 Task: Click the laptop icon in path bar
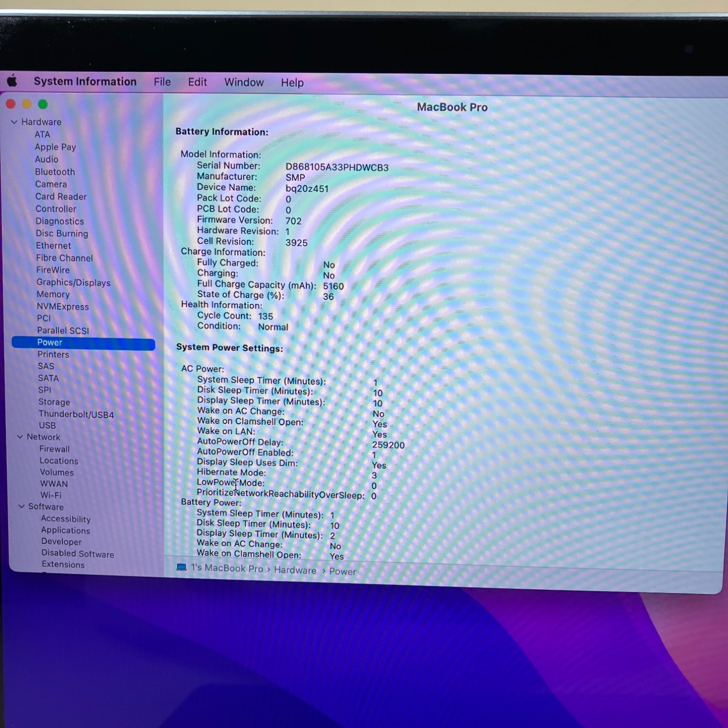[x=182, y=567]
